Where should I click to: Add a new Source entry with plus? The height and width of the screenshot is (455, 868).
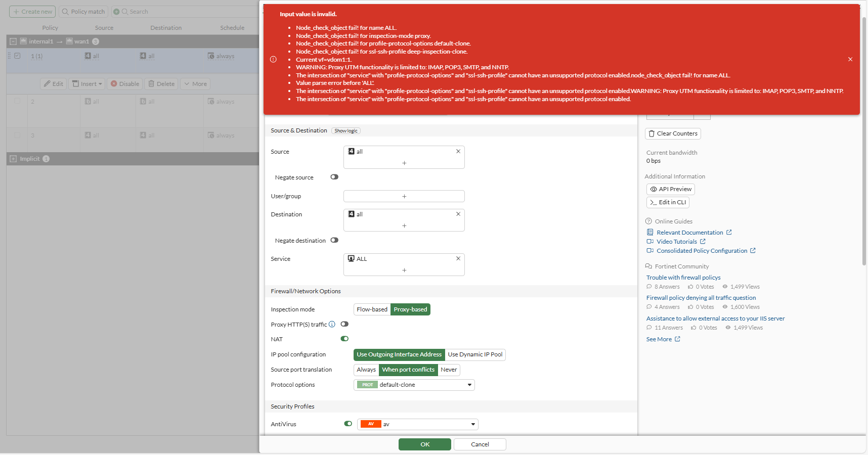click(404, 163)
